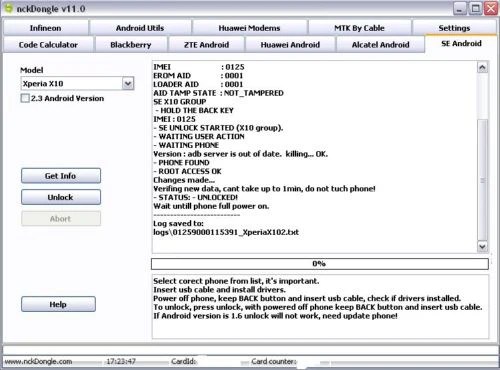Screen dimensions: 500x370
Task: Click the log scrollbar thumb
Action: [x=482, y=180]
